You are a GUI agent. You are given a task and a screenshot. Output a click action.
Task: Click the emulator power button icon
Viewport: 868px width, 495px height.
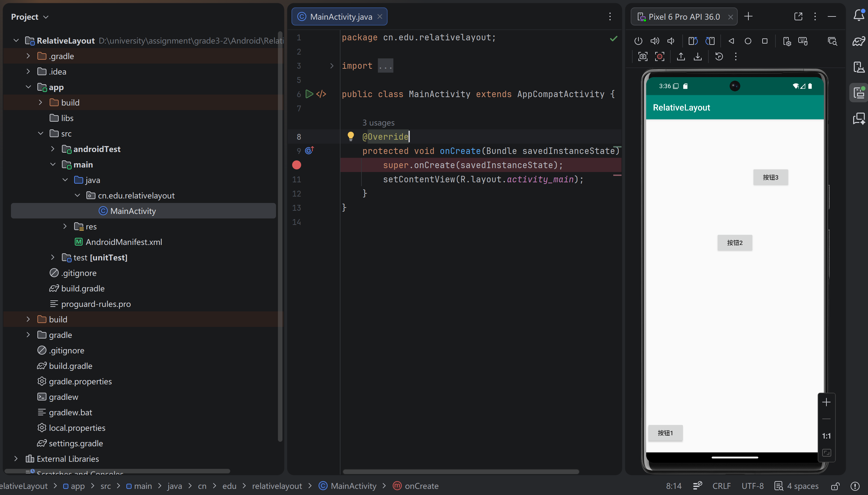point(638,41)
